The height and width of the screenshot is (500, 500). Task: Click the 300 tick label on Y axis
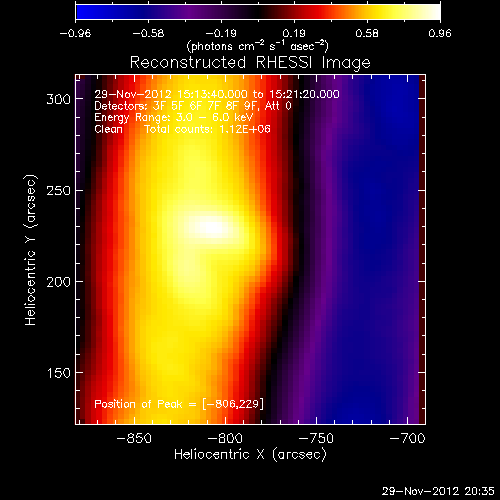click(59, 99)
